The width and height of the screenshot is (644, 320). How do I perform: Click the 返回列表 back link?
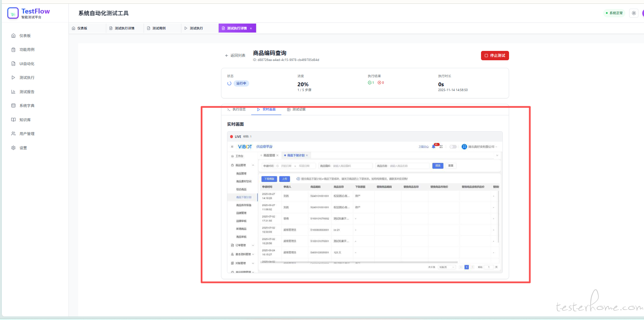pos(235,55)
